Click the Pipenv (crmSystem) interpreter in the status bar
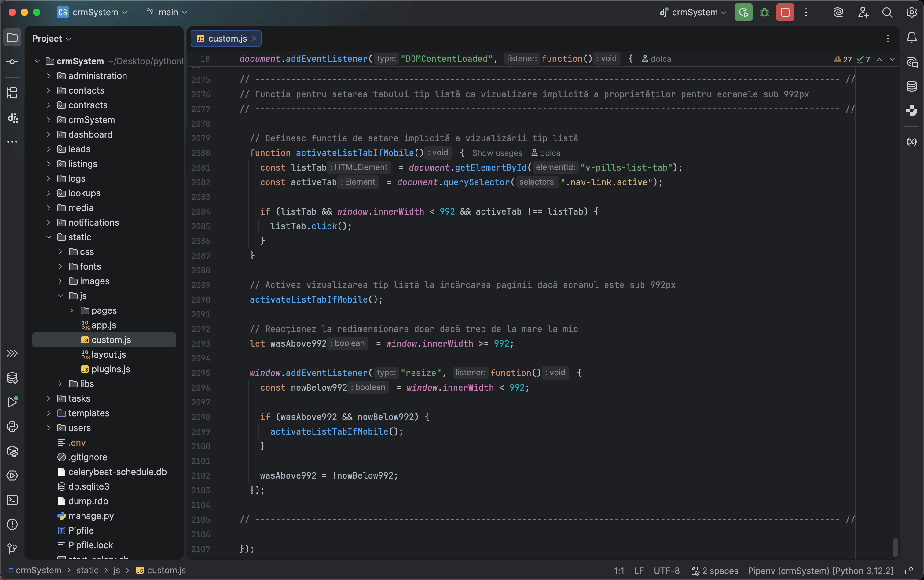The height and width of the screenshot is (580, 924). click(819, 571)
